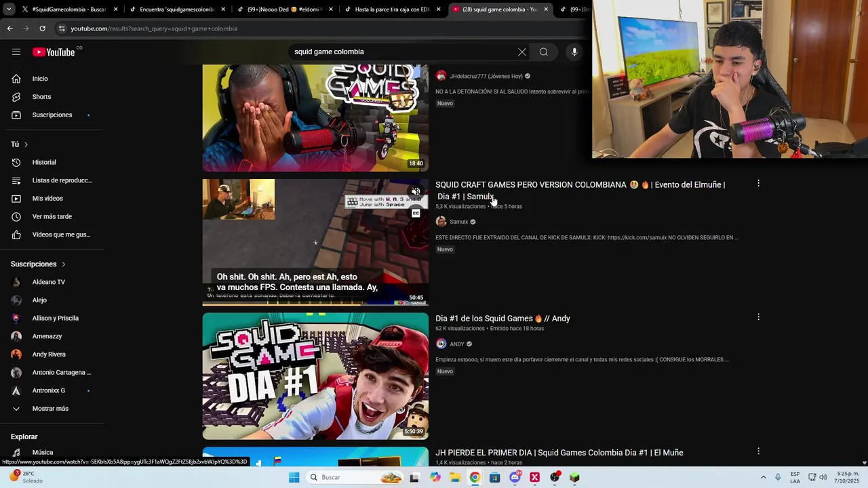
Task: Visit the ANDY channel name
Action: tap(456, 344)
